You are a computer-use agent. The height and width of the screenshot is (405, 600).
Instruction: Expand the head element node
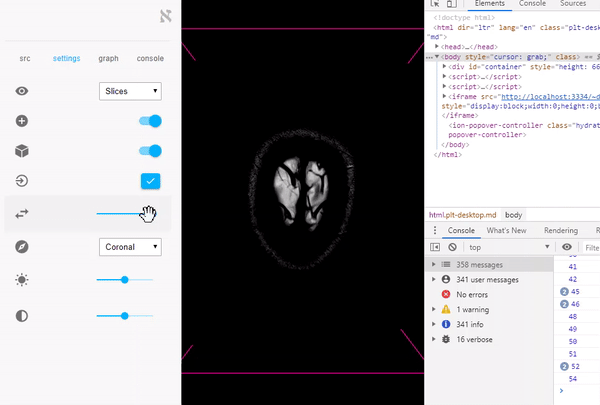(437, 47)
